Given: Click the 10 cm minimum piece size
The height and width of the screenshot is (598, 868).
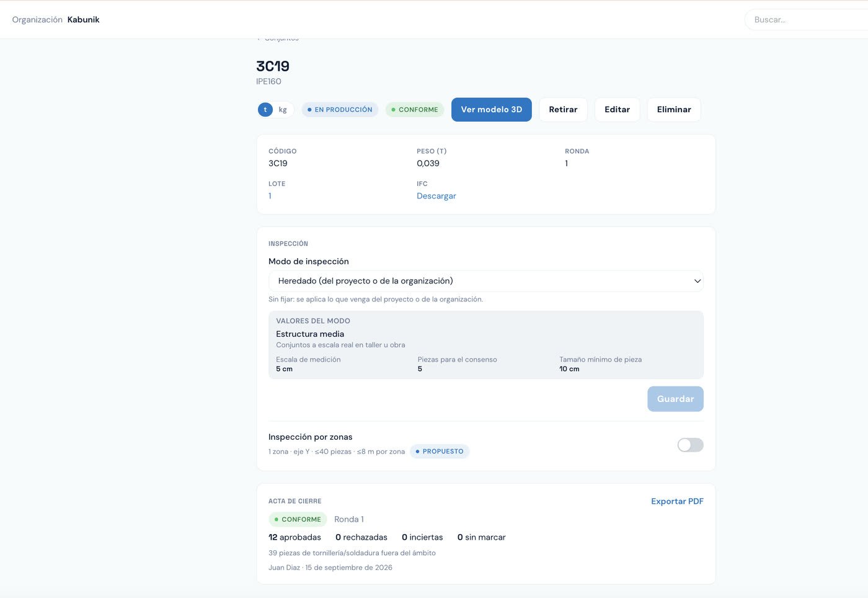Looking at the screenshot, I should (569, 369).
